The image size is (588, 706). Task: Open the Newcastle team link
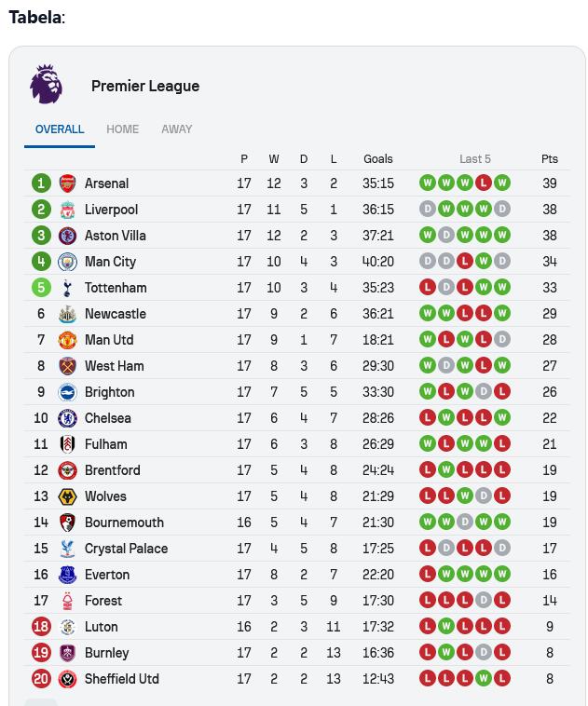116,314
